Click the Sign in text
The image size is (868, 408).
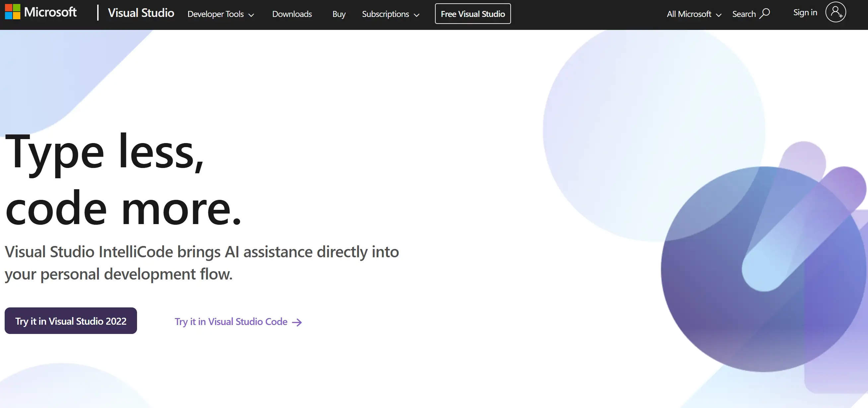[805, 13]
